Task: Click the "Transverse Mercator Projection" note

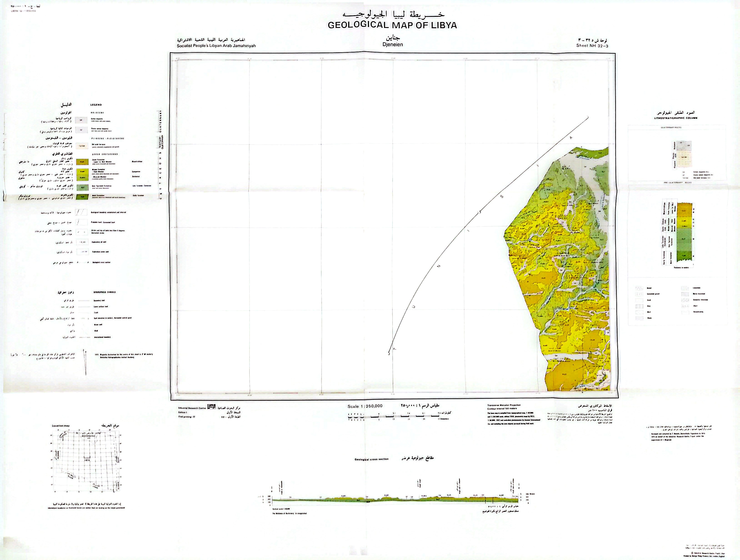Action: click(504, 405)
